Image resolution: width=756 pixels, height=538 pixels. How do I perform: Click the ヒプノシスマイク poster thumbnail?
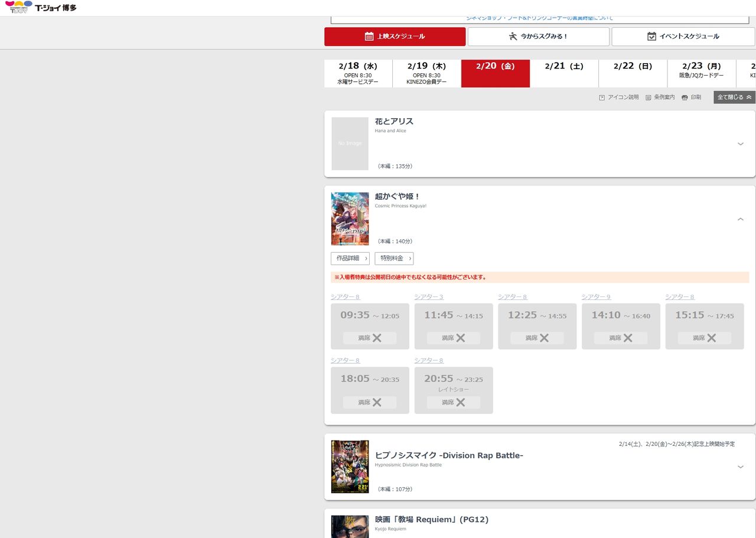350,467
